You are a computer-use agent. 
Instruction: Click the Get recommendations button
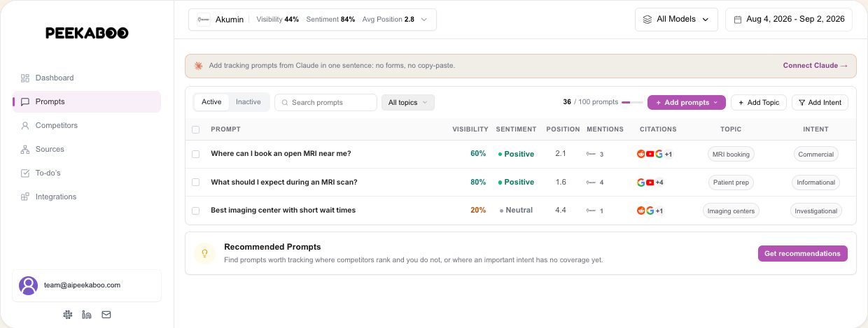802,253
